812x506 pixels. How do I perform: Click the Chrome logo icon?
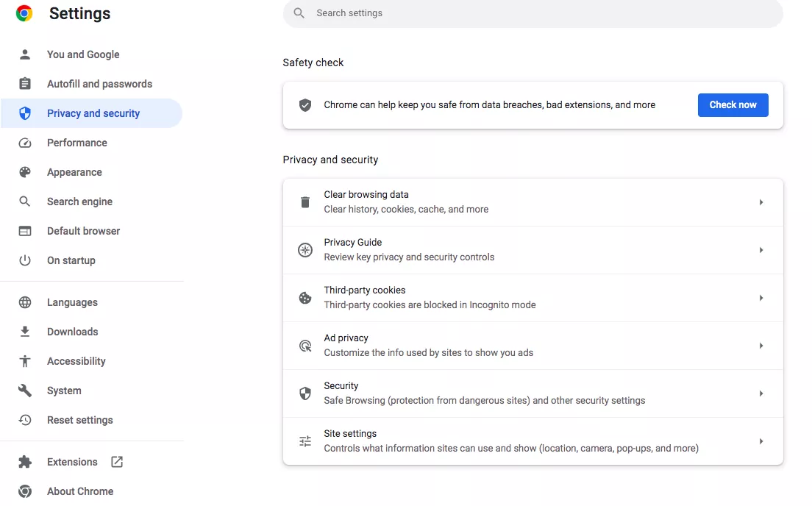24,13
